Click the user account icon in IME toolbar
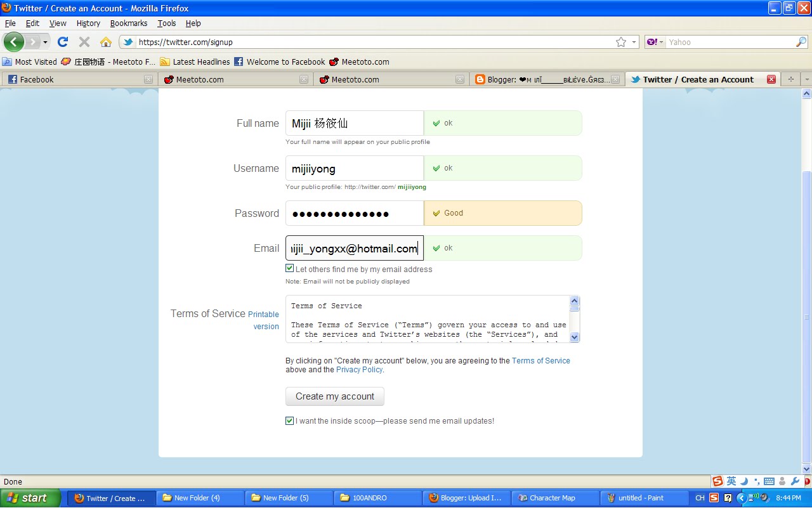812x508 pixels. [782, 481]
